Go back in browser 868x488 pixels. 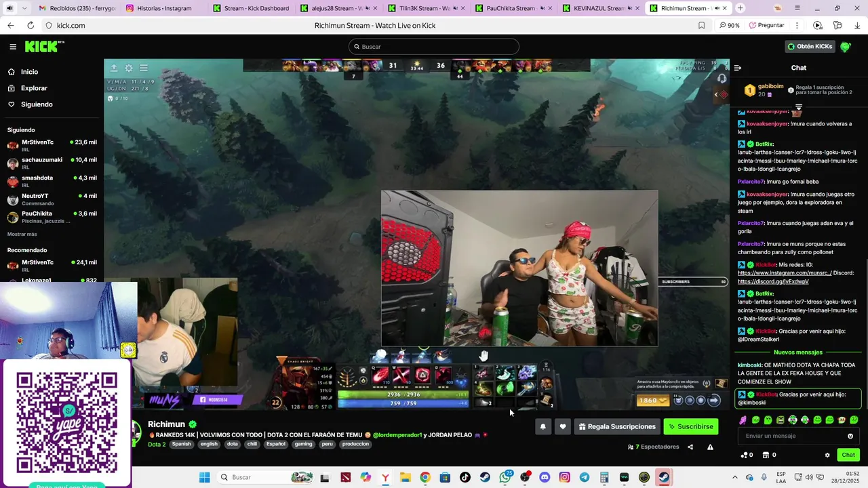[x=11, y=25]
